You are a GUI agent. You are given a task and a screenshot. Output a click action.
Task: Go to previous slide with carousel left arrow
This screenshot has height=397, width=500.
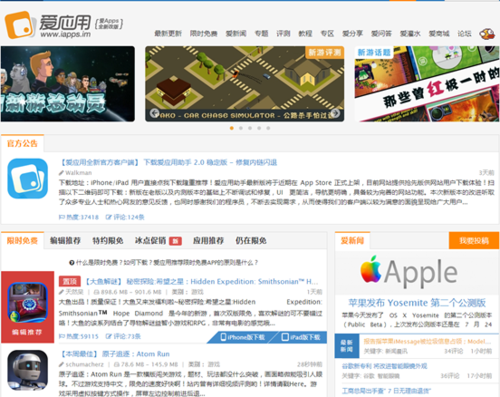pos(154,113)
